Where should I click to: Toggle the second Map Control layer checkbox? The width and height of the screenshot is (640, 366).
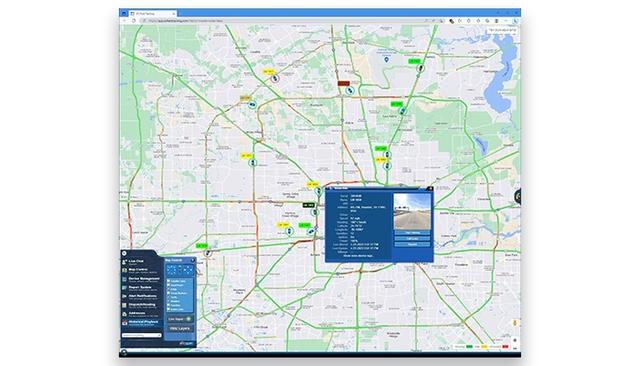(x=169, y=285)
